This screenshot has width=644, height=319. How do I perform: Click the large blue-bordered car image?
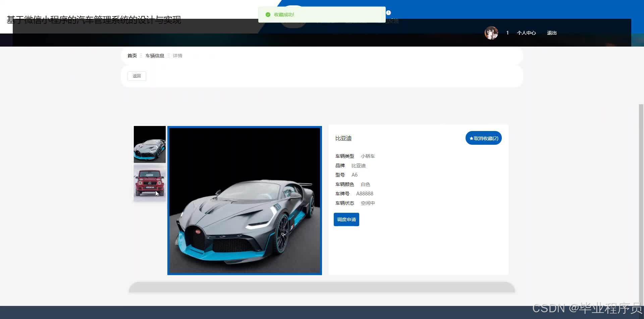pyautogui.click(x=245, y=200)
